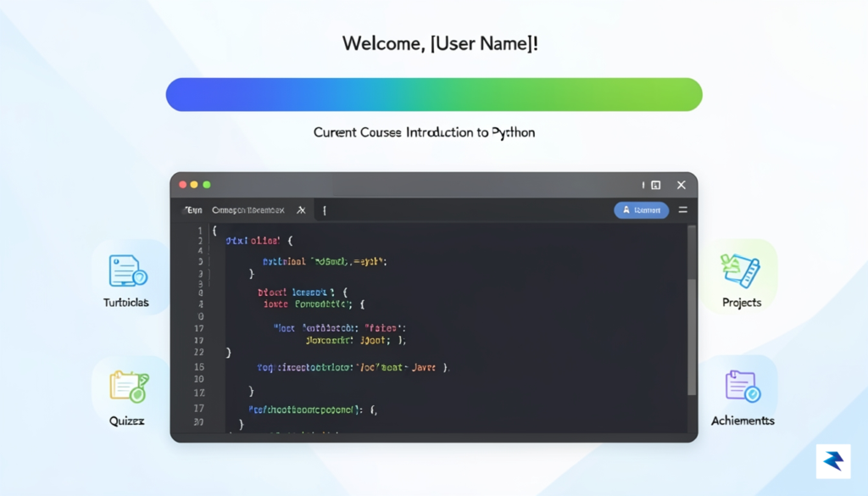Open the Quizez section icon
Viewport: 868px width, 496px height.
[x=129, y=387]
